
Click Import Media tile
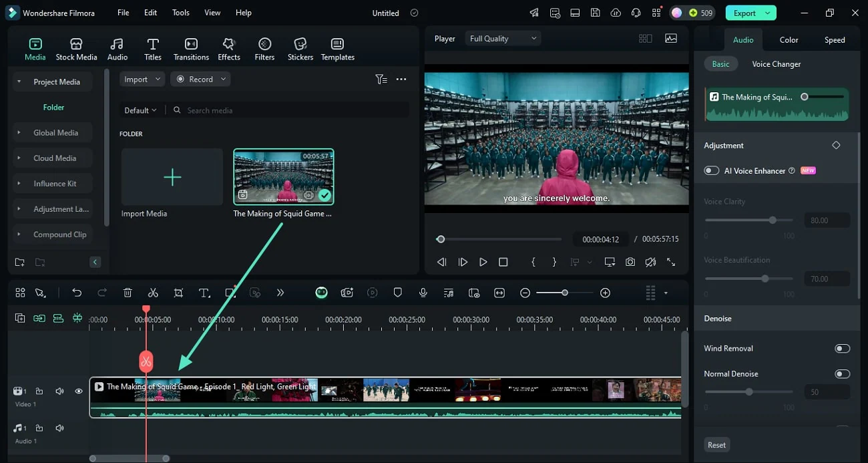coord(172,177)
